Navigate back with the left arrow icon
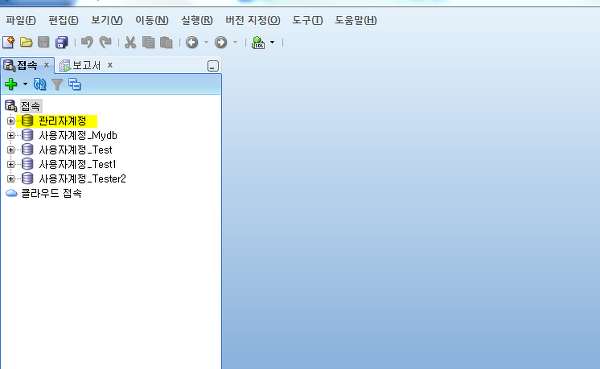 pyautogui.click(x=192, y=42)
